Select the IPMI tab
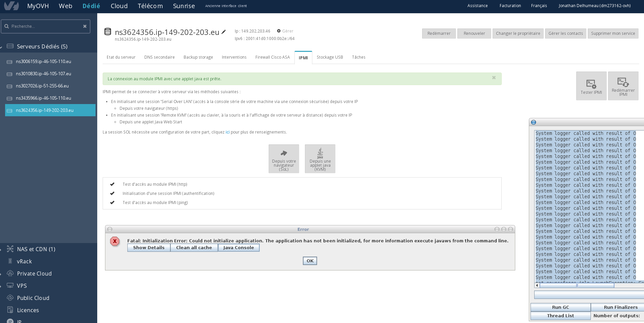The width and height of the screenshot is (644, 323). point(303,58)
